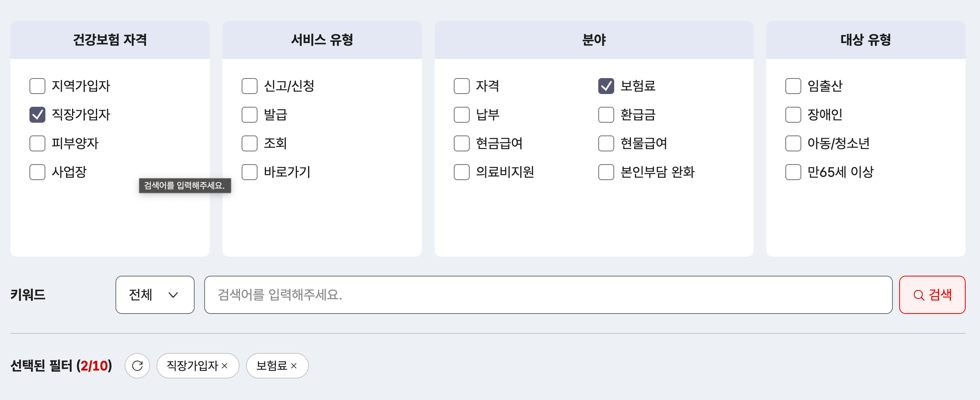Screen dimensions: 980x400
Task: Click the magnifier icon in the 검색 button
Action: [919, 295]
